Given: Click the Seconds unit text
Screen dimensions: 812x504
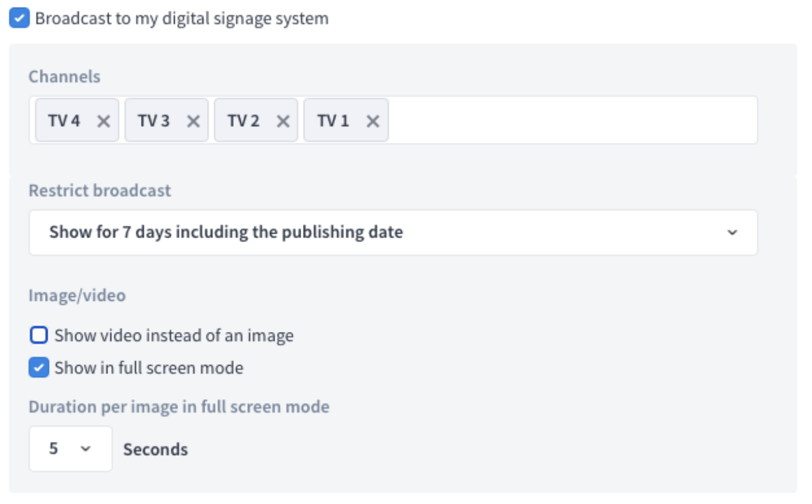Looking at the screenshot, I should [x=156, y=449].
